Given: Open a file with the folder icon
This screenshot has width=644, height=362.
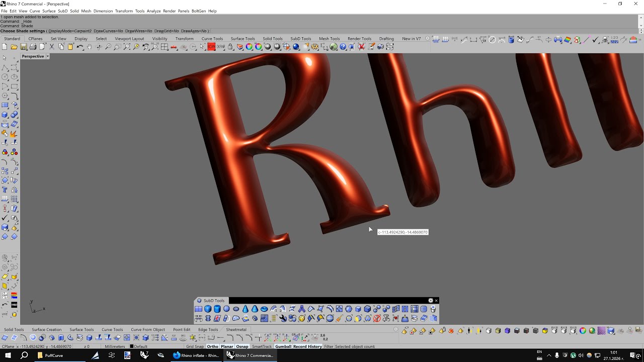Looking at the screenshot, I should point(14,47).
